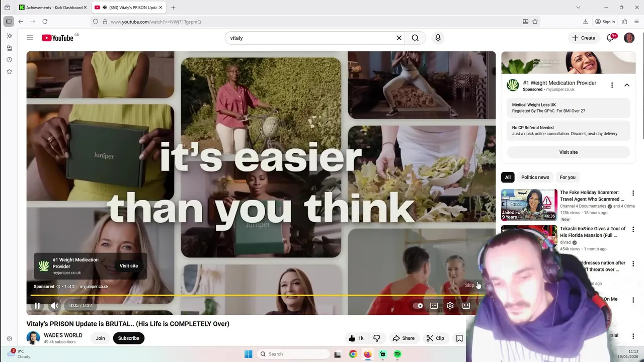Like the video with the thumbs-up button
This screenshot has width=644, height=362.
pos(356,338)
